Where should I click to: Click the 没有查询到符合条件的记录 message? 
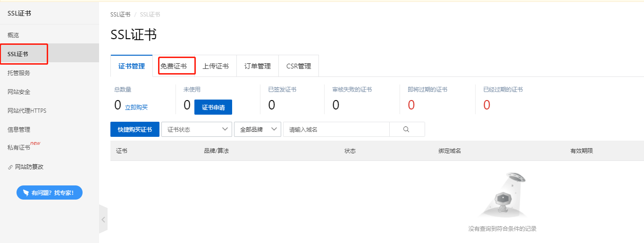(x=502, y=229)
